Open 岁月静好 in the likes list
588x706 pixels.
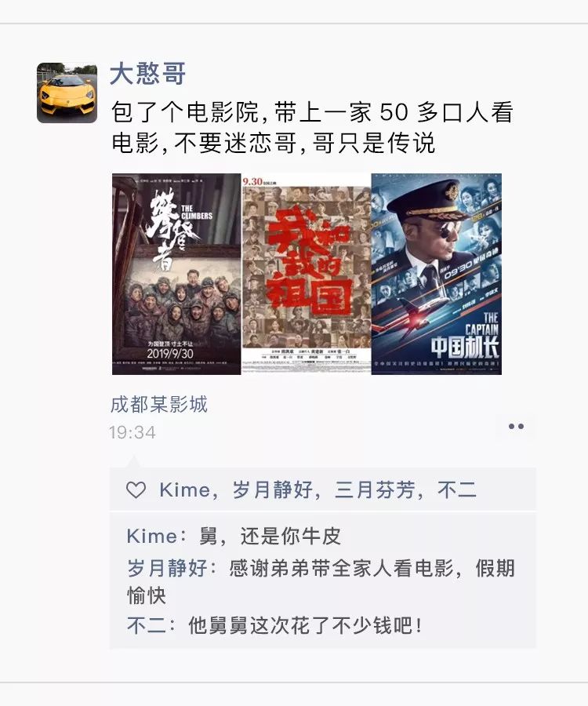[x=272, y=489]
